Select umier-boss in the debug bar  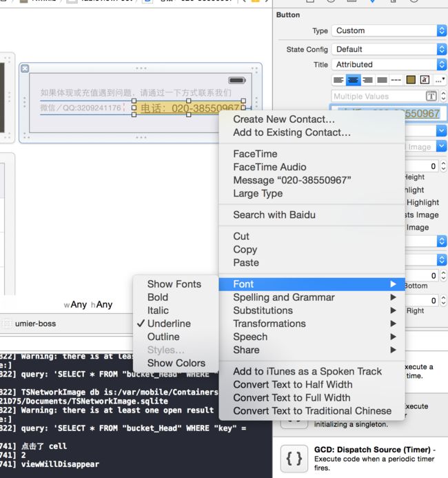coord(35,323)
